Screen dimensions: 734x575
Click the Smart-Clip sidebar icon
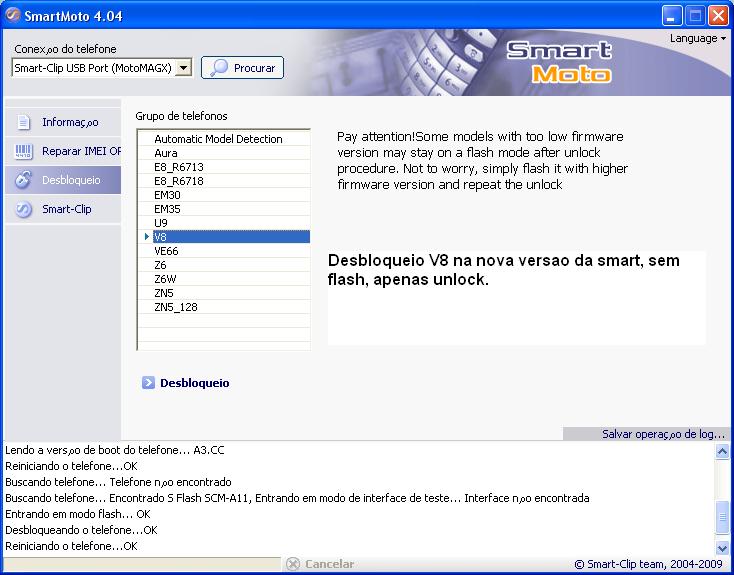pyautogui.click(x=23, y=209)
